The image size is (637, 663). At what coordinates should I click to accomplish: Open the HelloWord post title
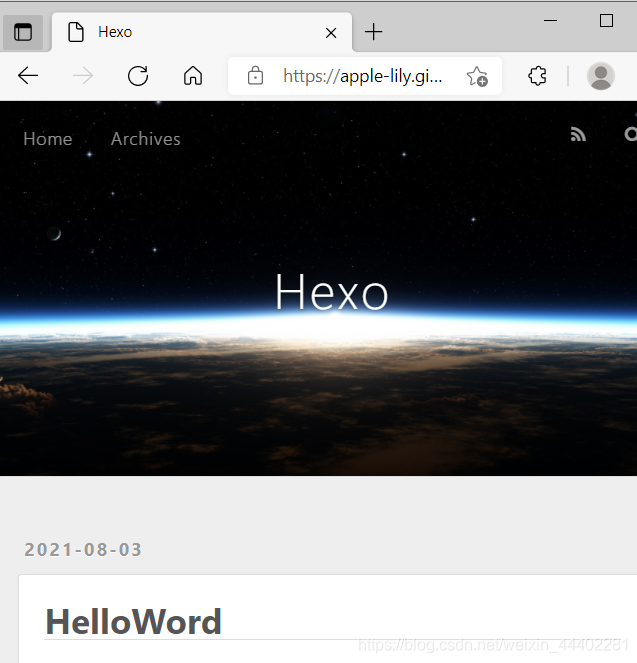(x=133, y=622)
